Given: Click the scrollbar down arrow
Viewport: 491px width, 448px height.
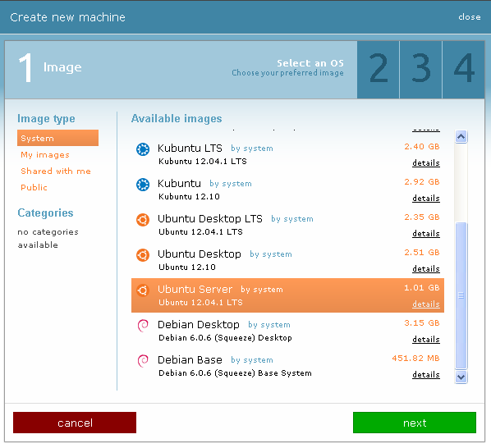Looking at the screenshot, I should [461, 377].
